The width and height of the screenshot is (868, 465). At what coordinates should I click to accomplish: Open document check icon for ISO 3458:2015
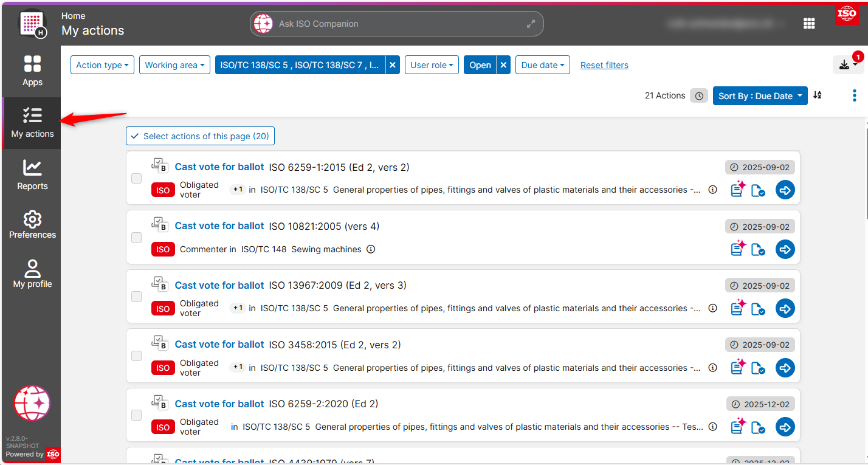(x=758, y=368)
